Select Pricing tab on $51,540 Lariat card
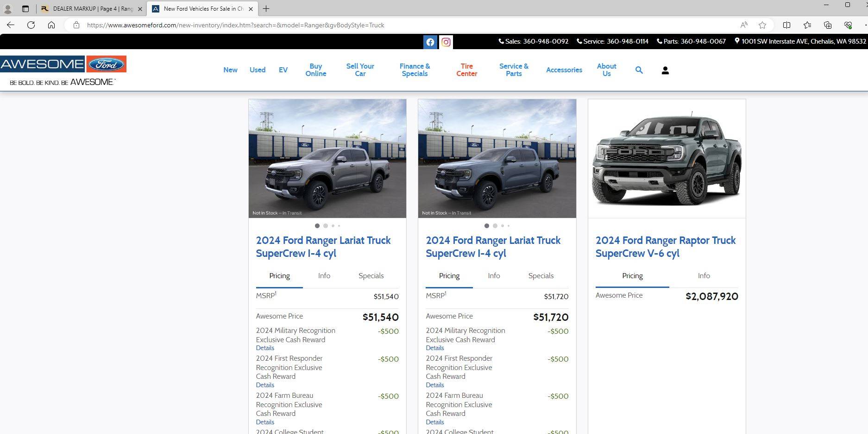The image size is (868, 434). point(279,276)
